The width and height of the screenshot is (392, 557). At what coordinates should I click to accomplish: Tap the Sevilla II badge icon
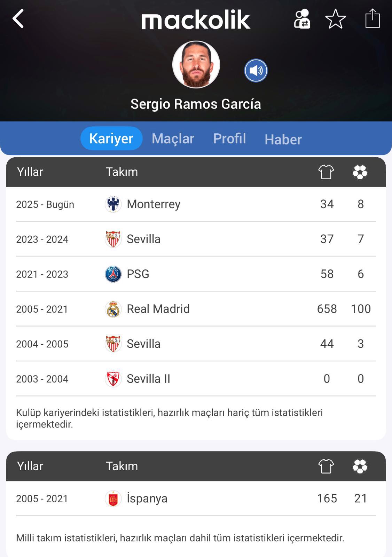(x=113, y=379)
